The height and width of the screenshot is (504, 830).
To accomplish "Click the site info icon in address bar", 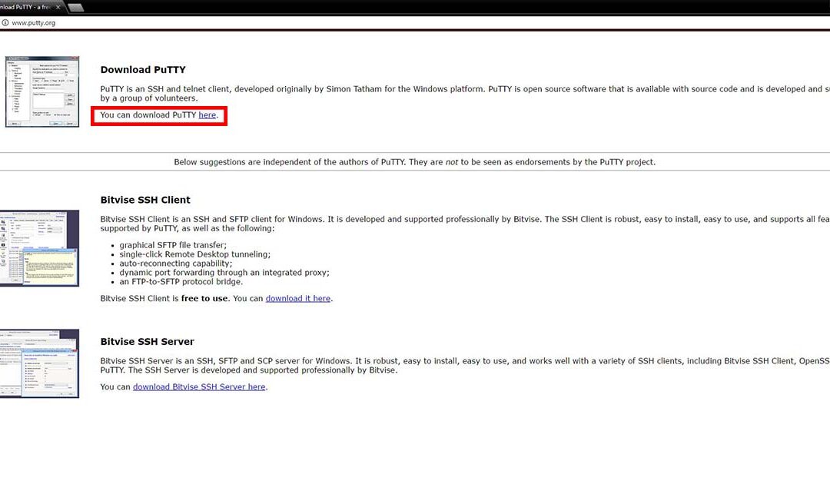I will pyautogui.click(x=5, y=23).
